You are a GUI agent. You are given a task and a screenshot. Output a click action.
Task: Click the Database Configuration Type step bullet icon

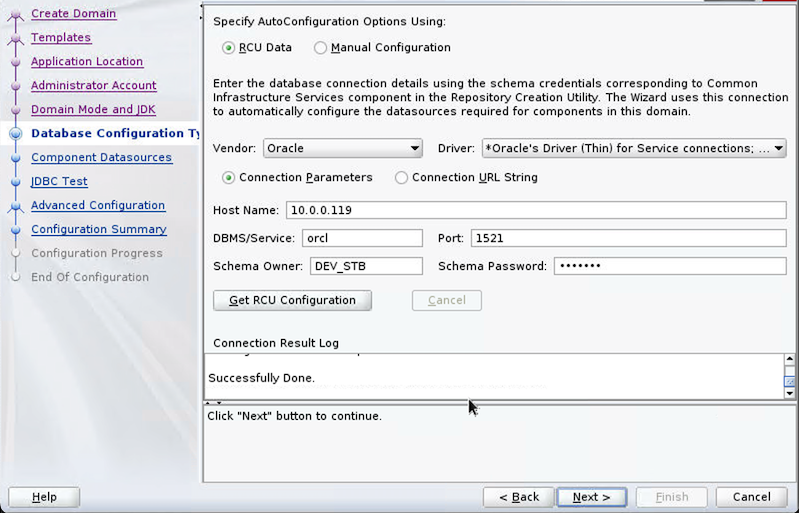(16, 133)
